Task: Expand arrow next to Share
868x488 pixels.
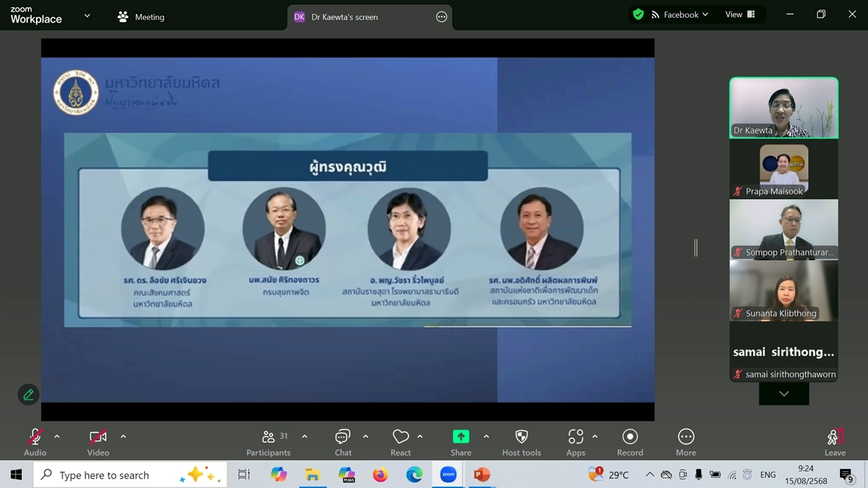Action: 486,436
